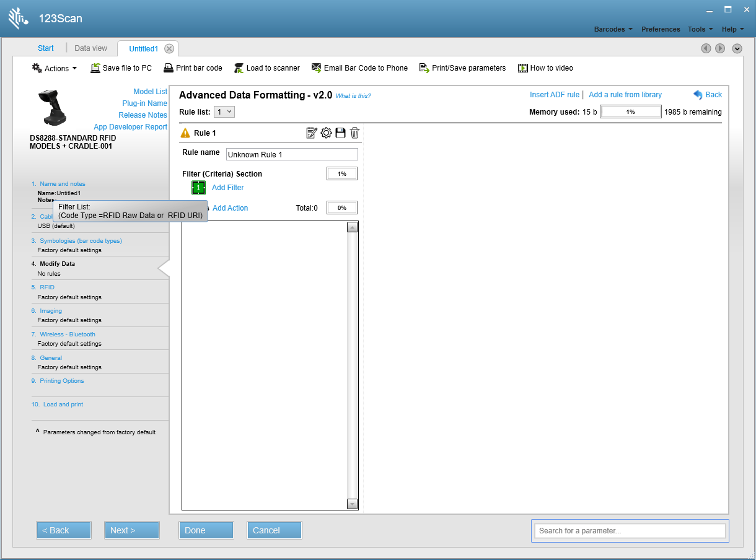Delete Rule 1 with trash icon

coord(354,133)
